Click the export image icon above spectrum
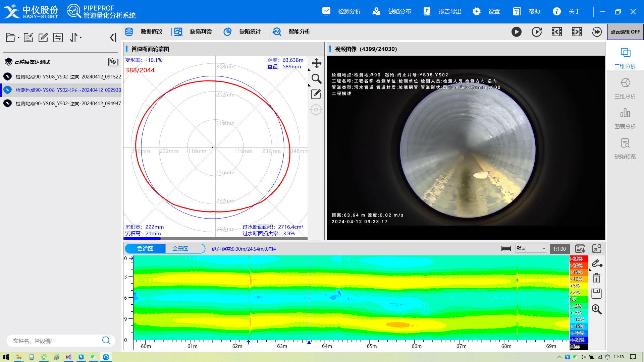The image size is (644, 362). [x=580, y=249]
